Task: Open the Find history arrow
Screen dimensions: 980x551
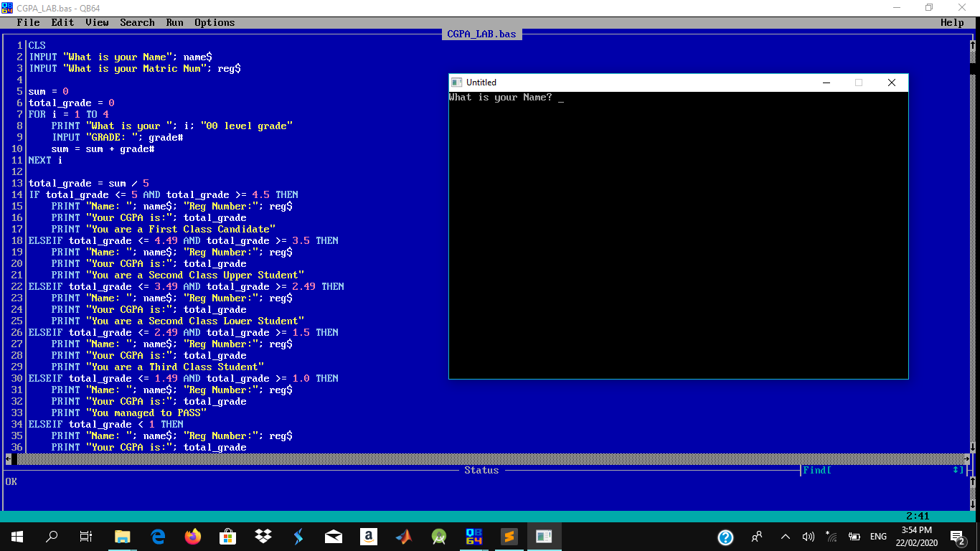Action: coord(957,471)
